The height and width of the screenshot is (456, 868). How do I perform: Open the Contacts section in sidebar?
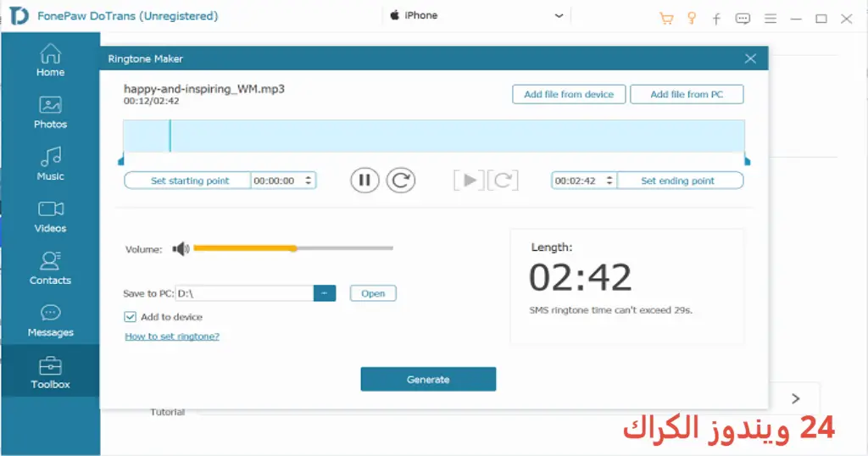[50, 269]
